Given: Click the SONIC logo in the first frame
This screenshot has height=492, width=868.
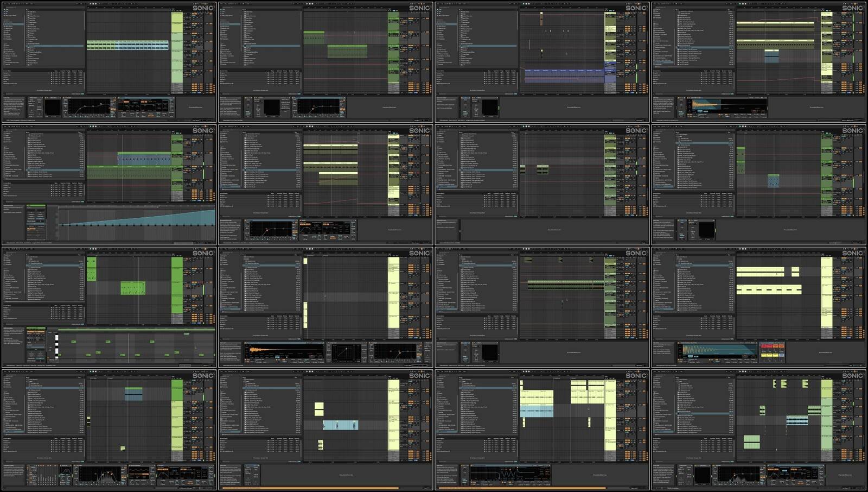Looking at the screenshot, I should pos(203,8).
